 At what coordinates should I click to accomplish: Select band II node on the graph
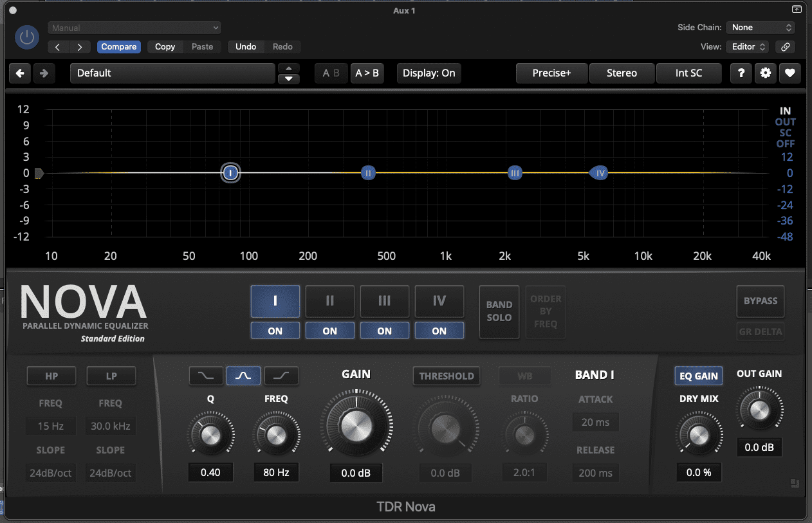368,172
